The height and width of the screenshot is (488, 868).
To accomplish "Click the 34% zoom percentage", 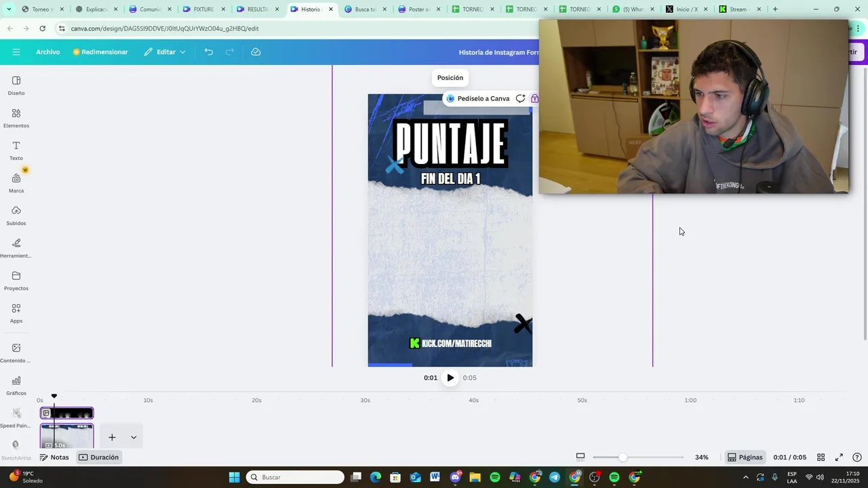I will coord(702,457).
